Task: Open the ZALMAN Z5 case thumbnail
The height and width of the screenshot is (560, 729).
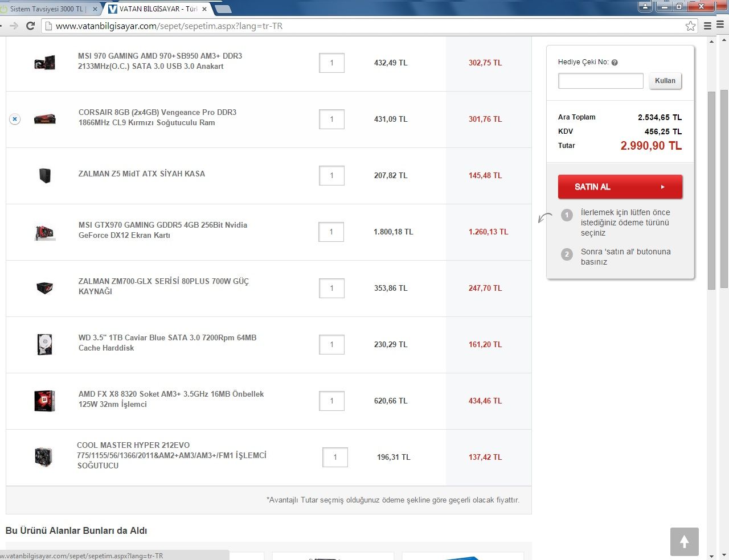Action: click(x=45, y=175)
